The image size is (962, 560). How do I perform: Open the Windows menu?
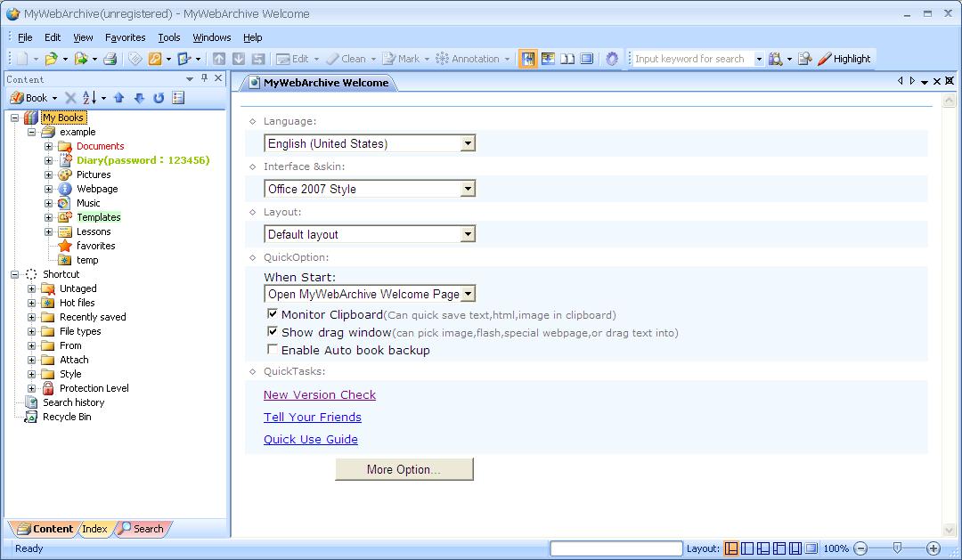212,37
